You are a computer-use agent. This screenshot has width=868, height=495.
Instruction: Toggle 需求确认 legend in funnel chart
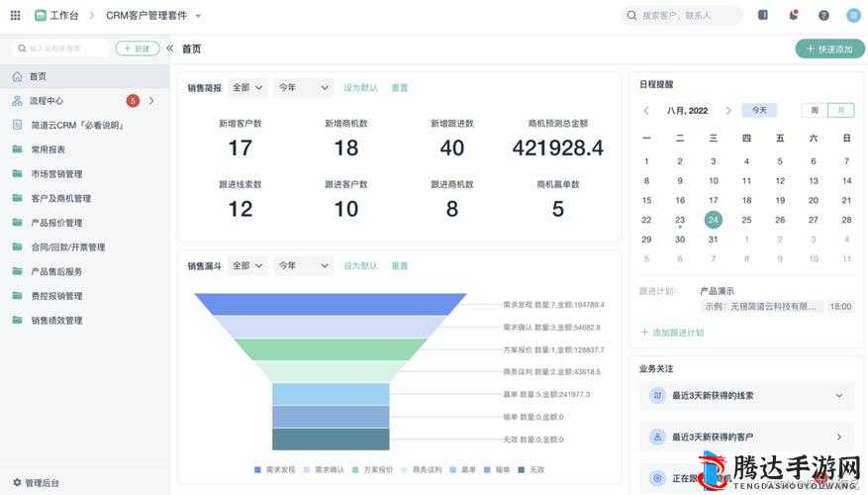(x=324, y=469)
